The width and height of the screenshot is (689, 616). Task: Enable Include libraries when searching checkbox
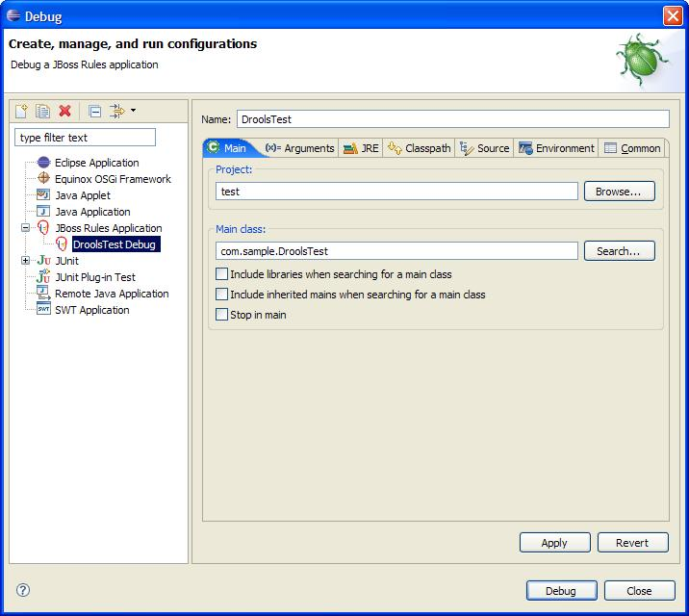(x=222, y=274)
